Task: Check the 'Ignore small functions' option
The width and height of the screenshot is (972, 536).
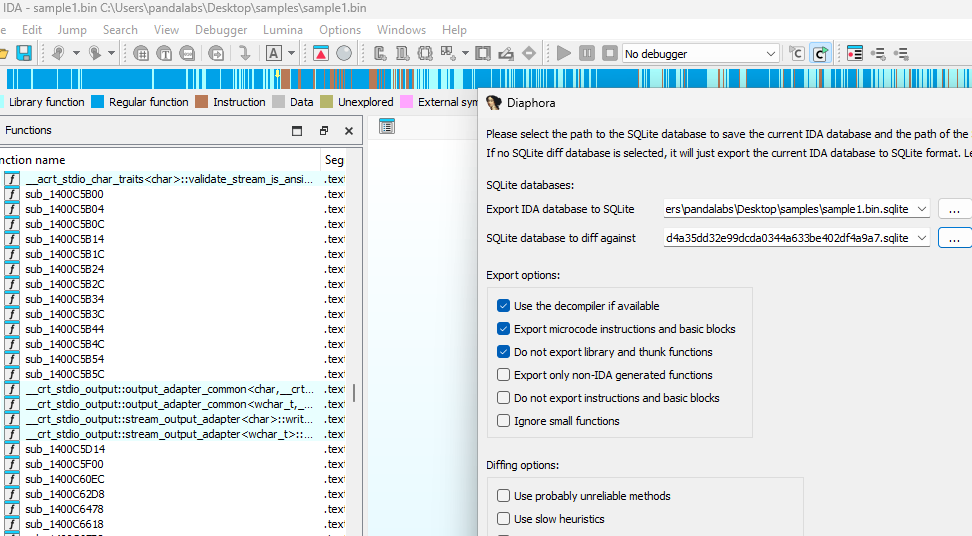Action: coord(504,421)
